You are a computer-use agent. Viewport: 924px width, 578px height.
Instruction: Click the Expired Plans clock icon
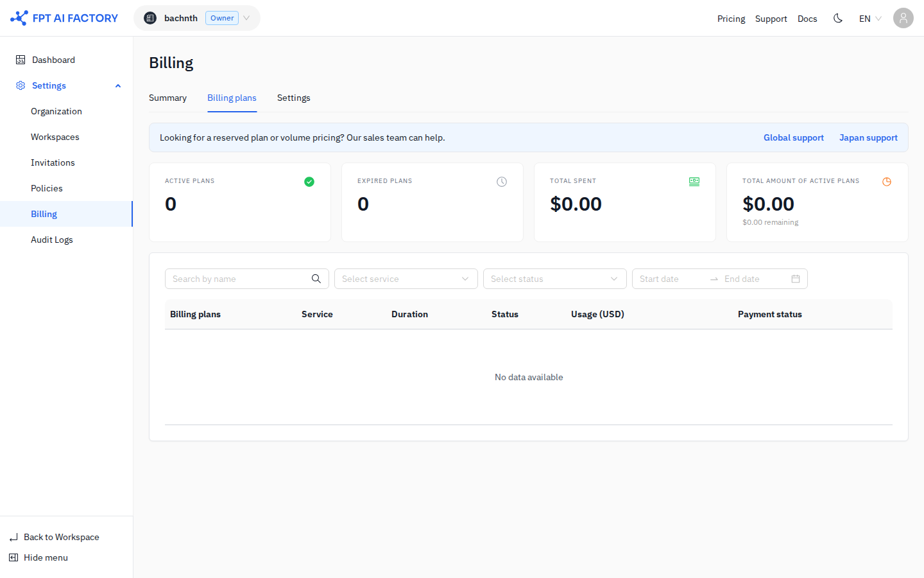[x=502, y=182]
